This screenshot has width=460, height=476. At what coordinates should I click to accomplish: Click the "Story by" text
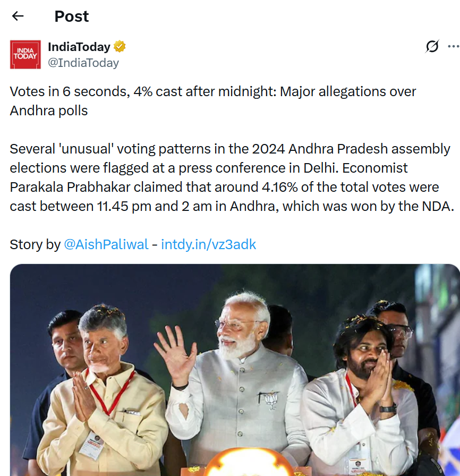click(35, 244)
